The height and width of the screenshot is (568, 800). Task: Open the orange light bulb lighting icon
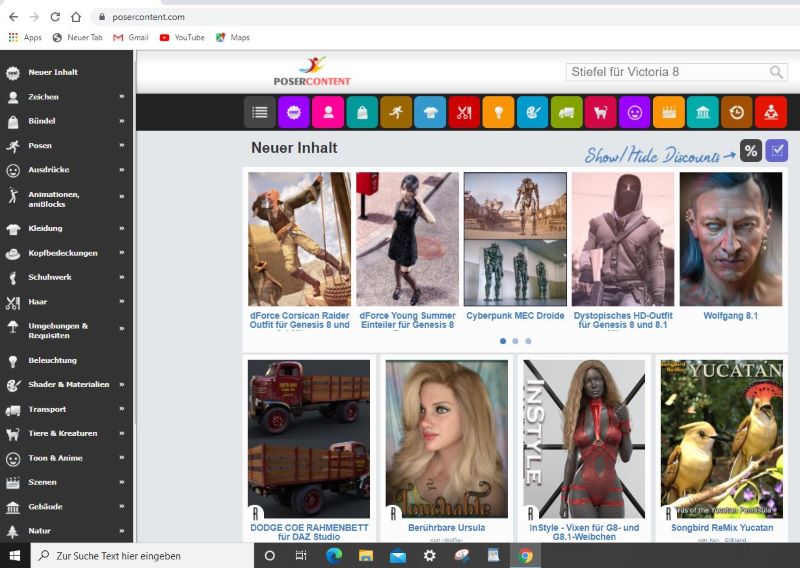click(x=498, y=112)
